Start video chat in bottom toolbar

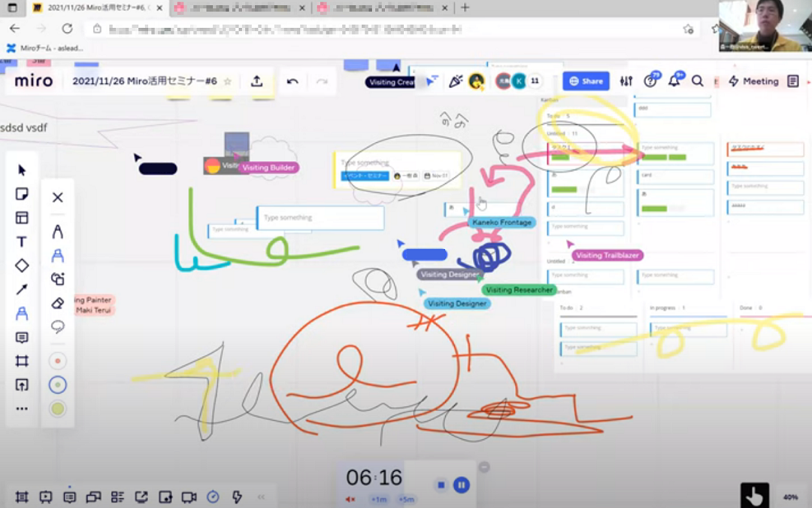click(x=189, y=497)
